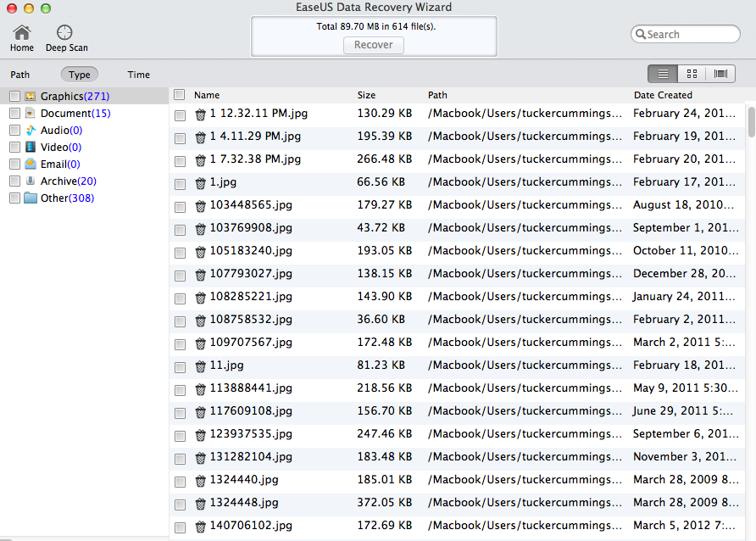Check the Graphics category checkbox
The width and height of the screenshot is (756, 541).
tap(15, 96)
